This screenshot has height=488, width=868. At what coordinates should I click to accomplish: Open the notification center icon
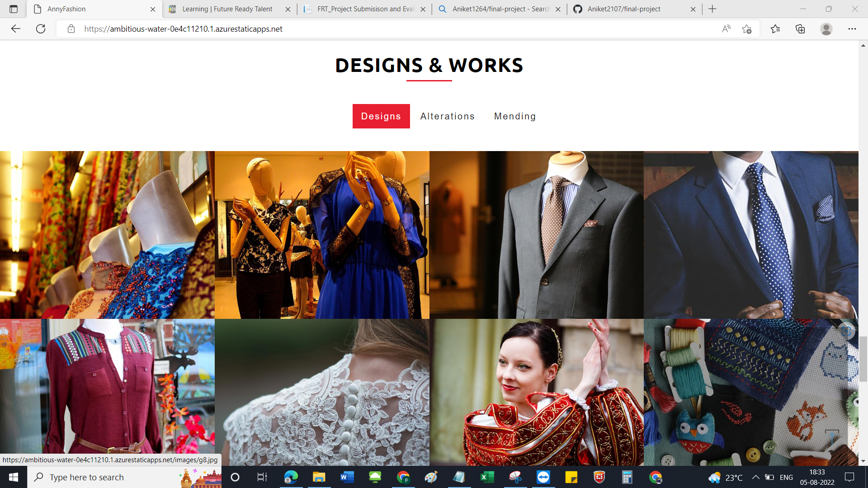(849, 477)
